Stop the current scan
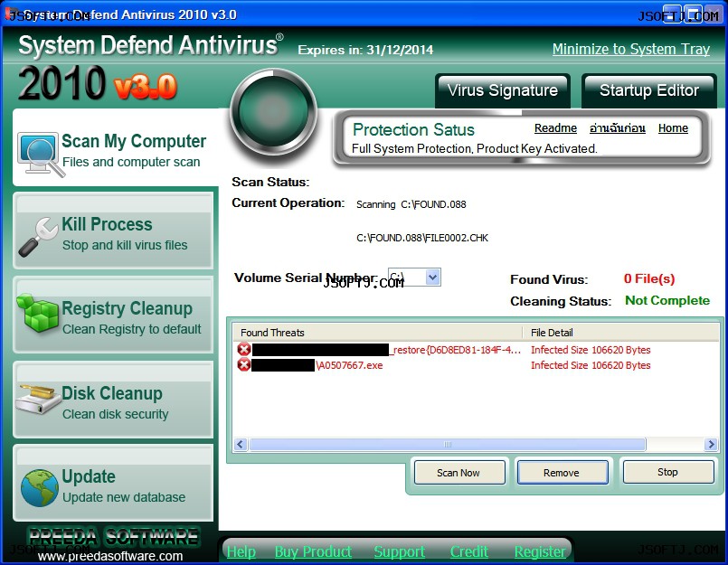 (x=667, y=472)
